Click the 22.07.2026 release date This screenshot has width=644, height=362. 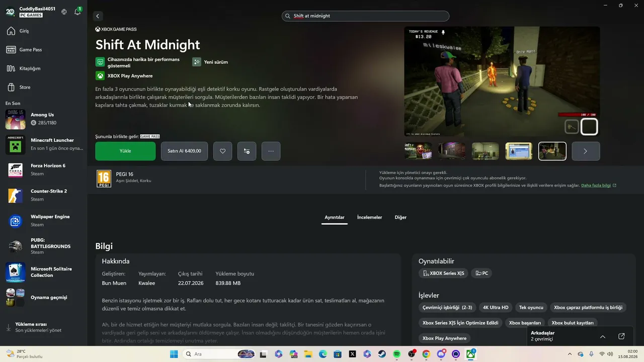(x=191, y=283)
